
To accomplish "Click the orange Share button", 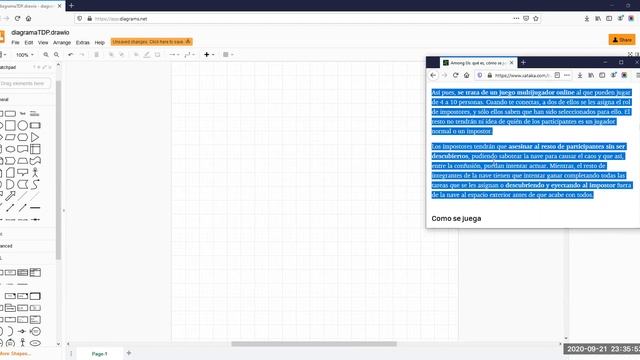I will point(622,40).
